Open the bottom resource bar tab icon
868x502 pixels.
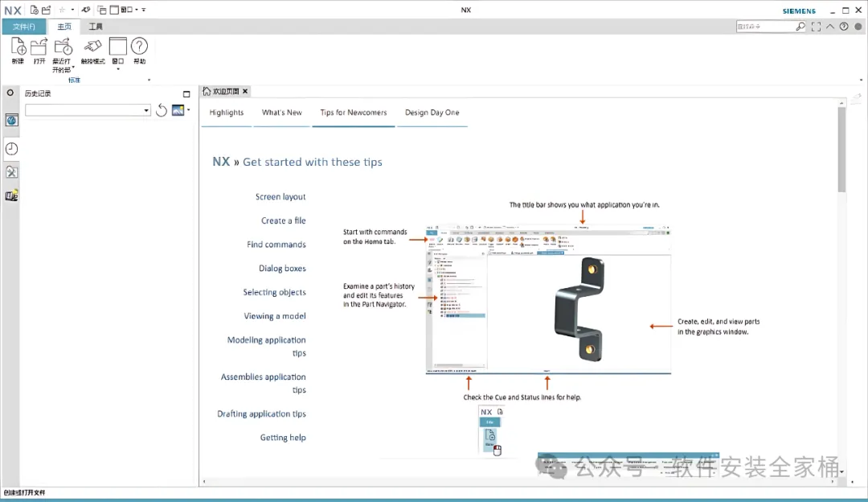click(11, 195)
